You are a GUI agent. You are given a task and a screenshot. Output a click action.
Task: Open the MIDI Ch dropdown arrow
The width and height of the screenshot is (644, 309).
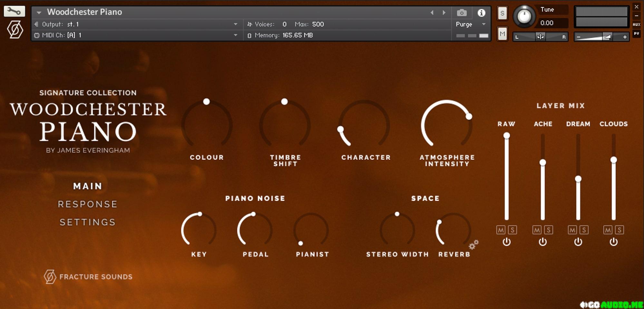pos(236,35)
